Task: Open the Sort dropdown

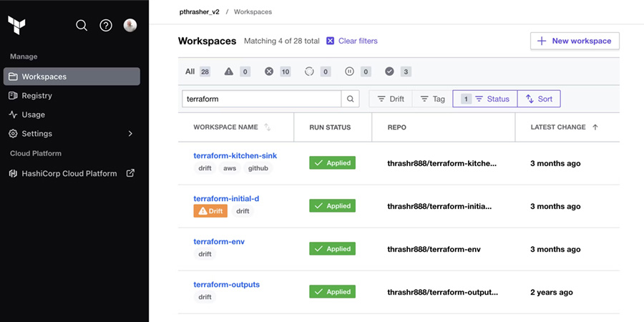Action: click(539, 99)
